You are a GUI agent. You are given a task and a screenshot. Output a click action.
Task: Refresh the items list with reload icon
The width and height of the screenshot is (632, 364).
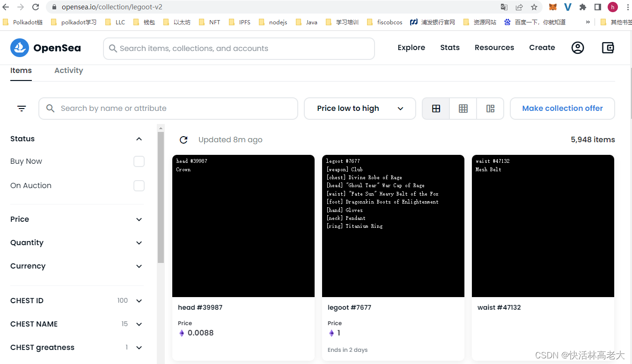[x=184, y=140]
